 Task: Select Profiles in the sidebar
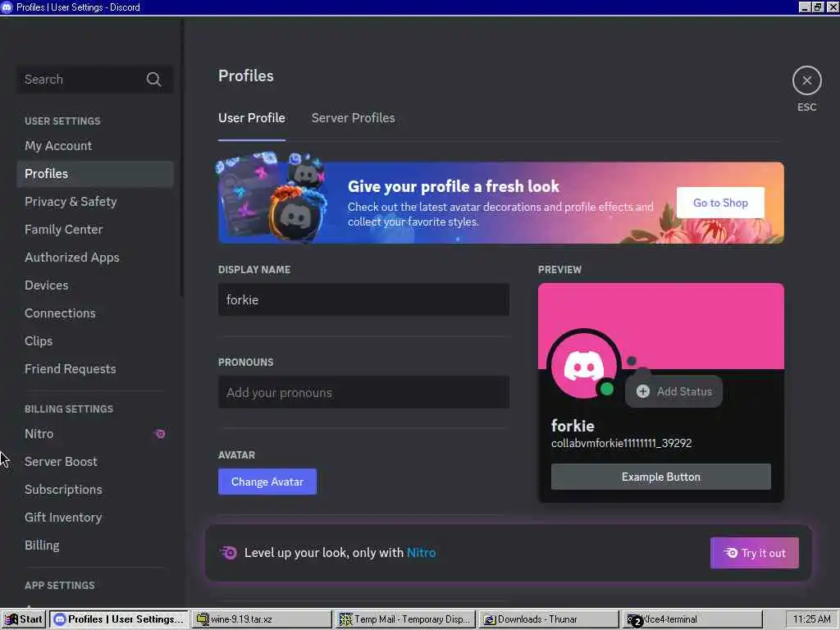pos(95,174)
